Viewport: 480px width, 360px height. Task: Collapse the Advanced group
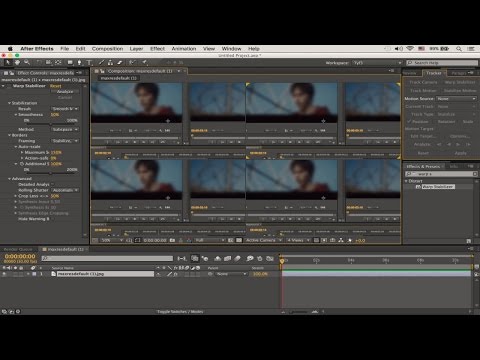(9, 179)
